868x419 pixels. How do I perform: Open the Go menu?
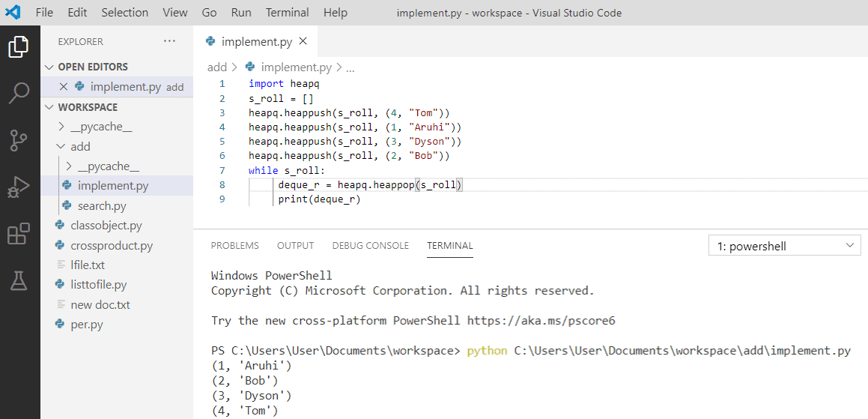(x=209, y=12)
